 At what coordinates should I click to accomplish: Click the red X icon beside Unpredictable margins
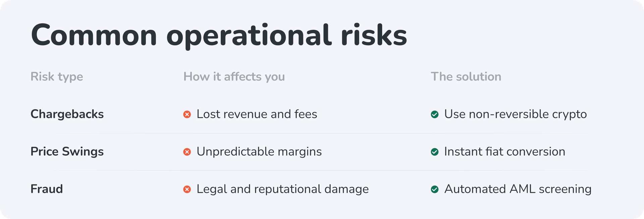[187, 152]
